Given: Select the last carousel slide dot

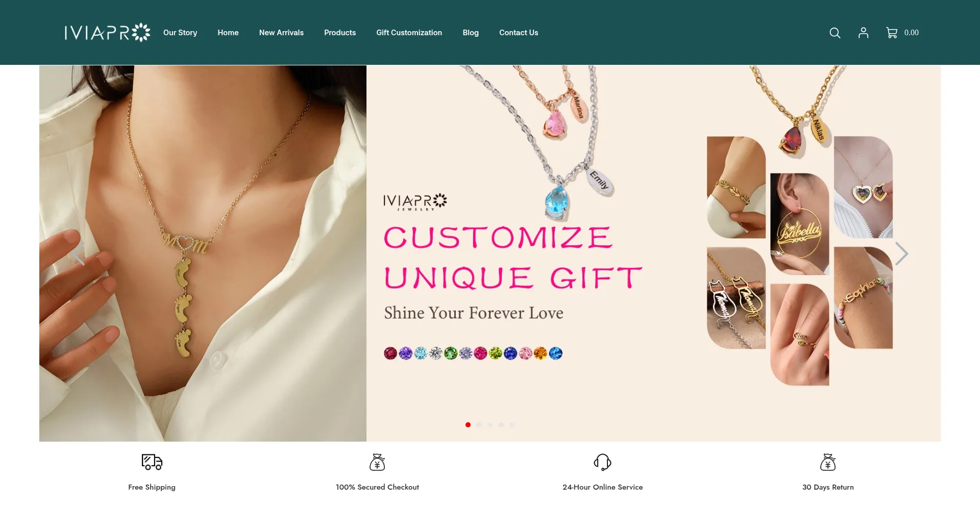Looking at the screenshot, I should (x=512, y=425).
